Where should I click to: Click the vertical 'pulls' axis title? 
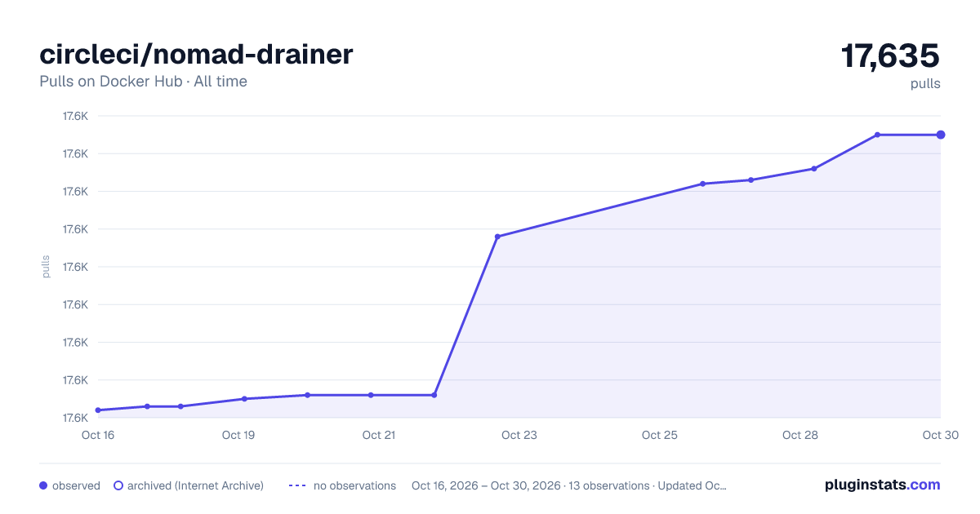pos(46,267)
